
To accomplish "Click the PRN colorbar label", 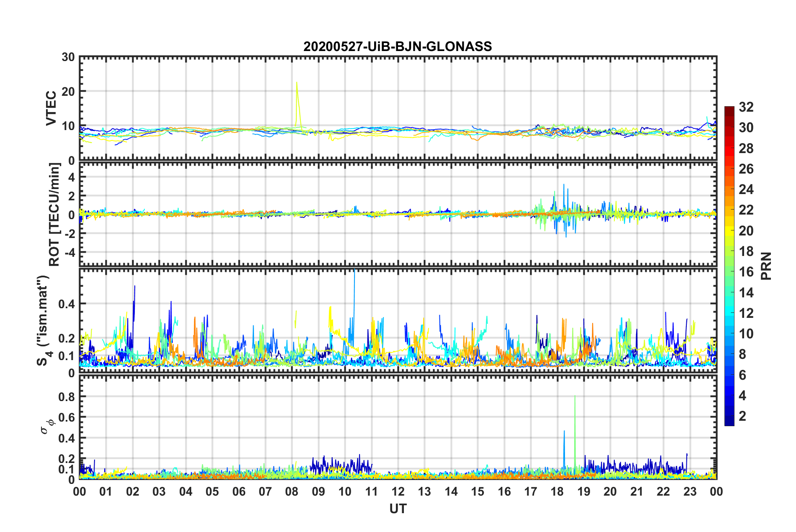I will (766, 266).
